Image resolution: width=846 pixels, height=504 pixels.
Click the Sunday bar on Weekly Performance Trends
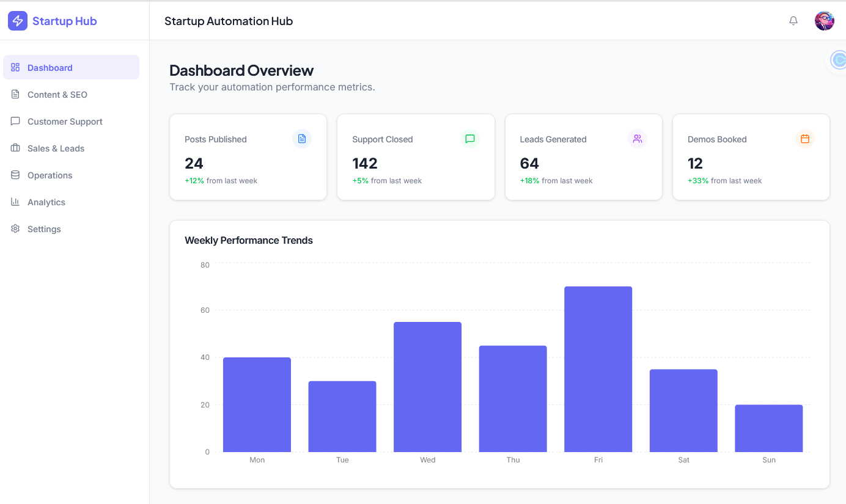point(768,428)
